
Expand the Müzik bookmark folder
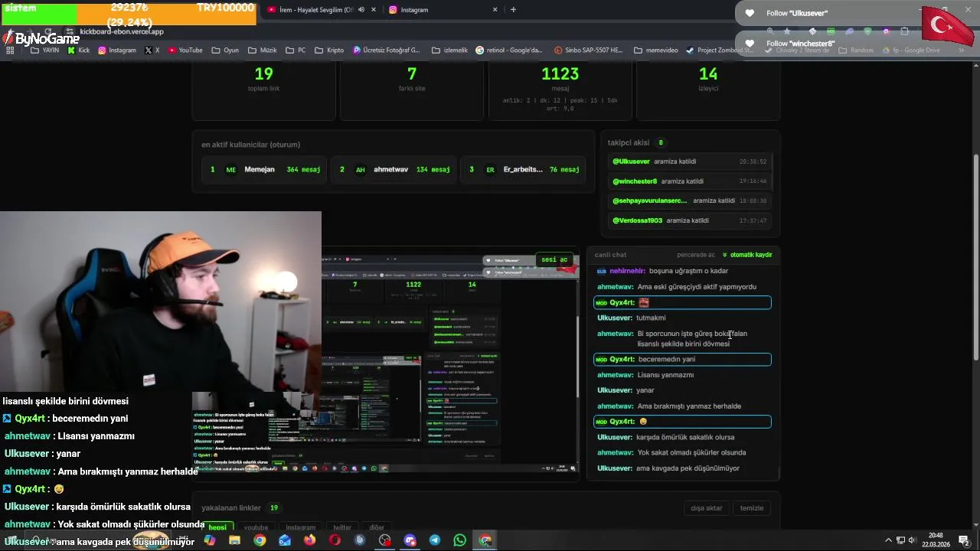(x=263, y=51)
